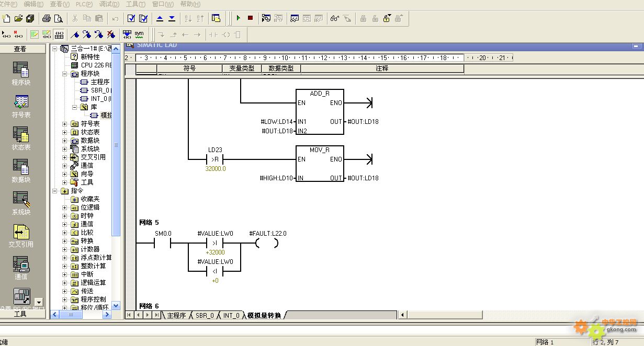Click the SM0.0 contact in Network 5
The width and height of the screenshot is (644, 346).
pyautogui.click(x=163, y=243)
